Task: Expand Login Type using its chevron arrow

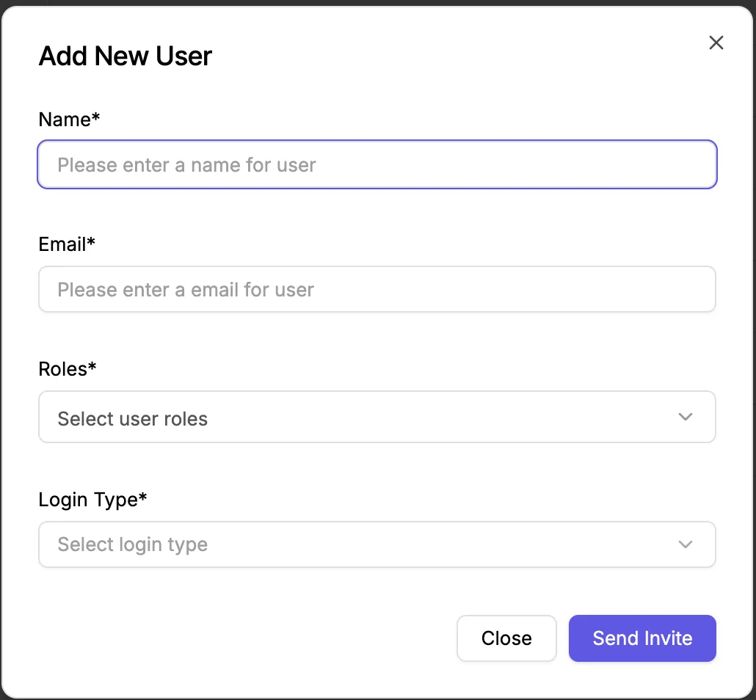Action: tap(685, 544)
